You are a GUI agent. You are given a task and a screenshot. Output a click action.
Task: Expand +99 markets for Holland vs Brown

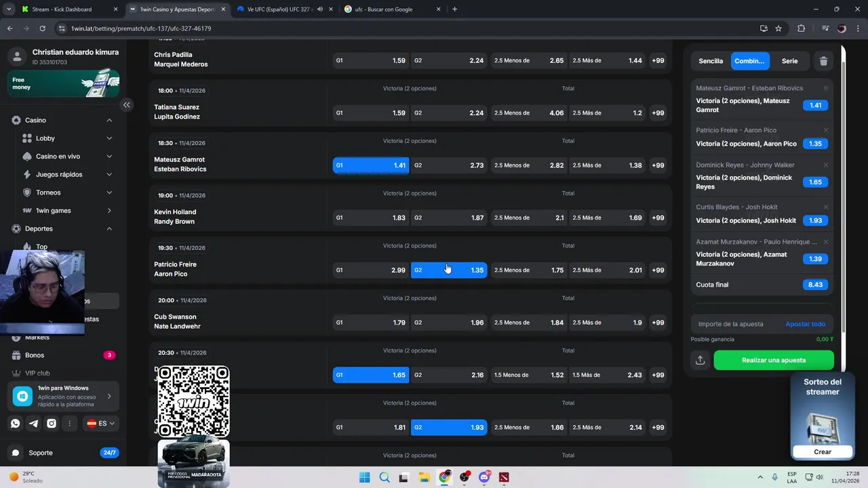[658, 218]
